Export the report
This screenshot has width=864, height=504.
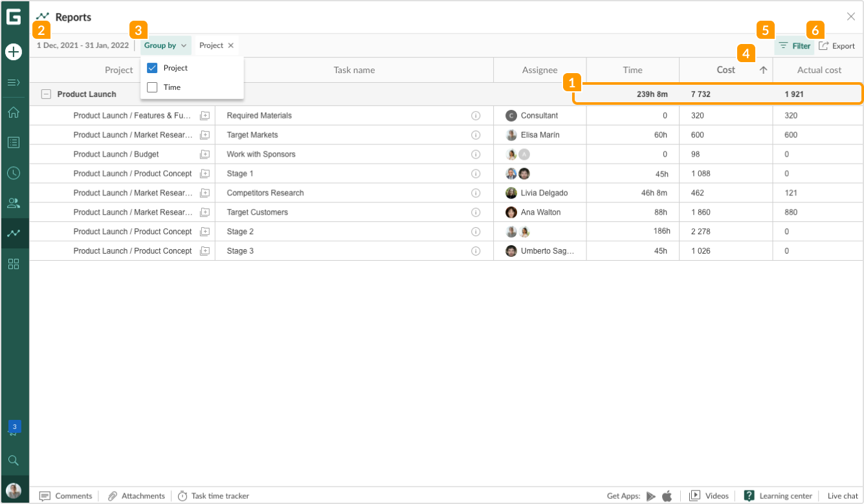(x=837, y=45)
